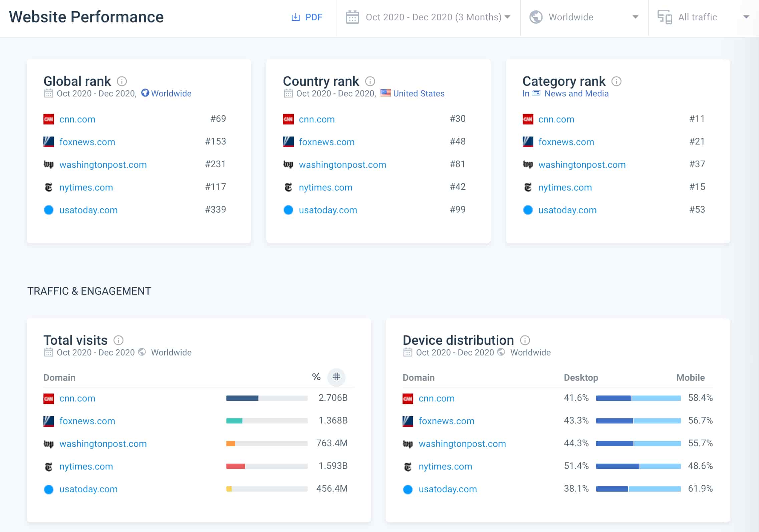Open cnn.com in Total visits table
Image resolution: width=759 pixels, height=532 pixels.
(x=77, y=398)
